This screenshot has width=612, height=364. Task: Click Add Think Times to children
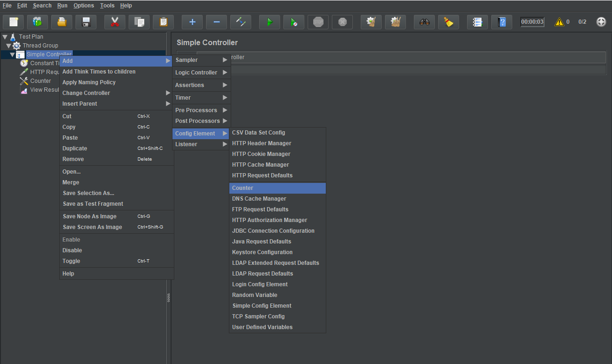[117, 72]
